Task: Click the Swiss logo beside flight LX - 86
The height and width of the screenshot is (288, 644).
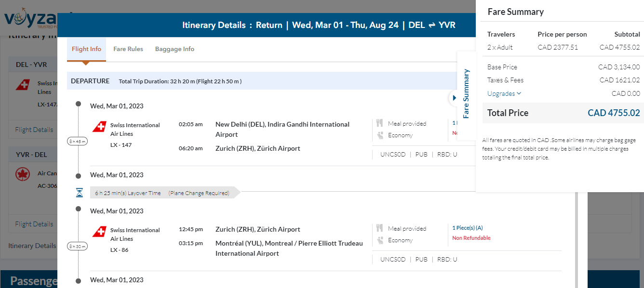Action: coord(99,232)
